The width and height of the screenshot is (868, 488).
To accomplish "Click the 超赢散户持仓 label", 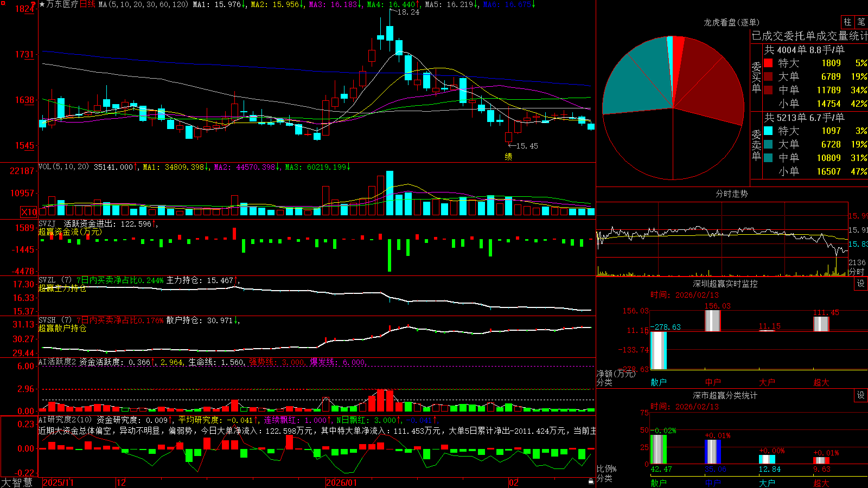I will 62,328.
